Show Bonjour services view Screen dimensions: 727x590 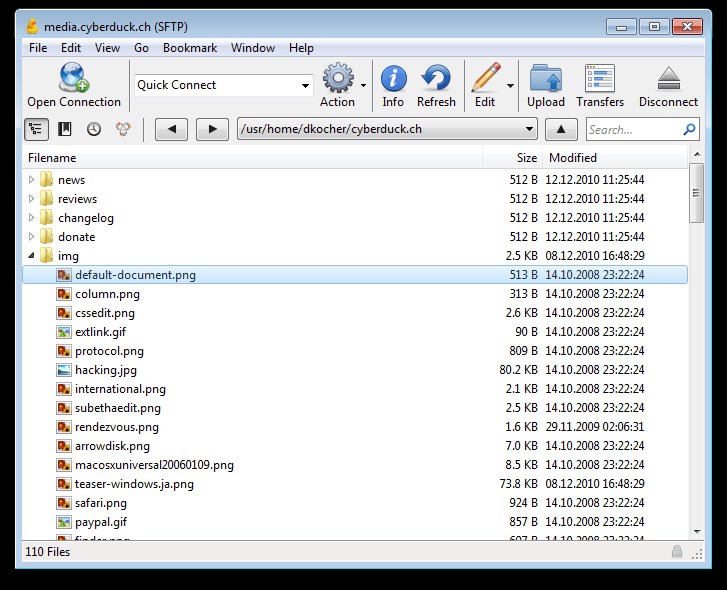tap(123, 129)
